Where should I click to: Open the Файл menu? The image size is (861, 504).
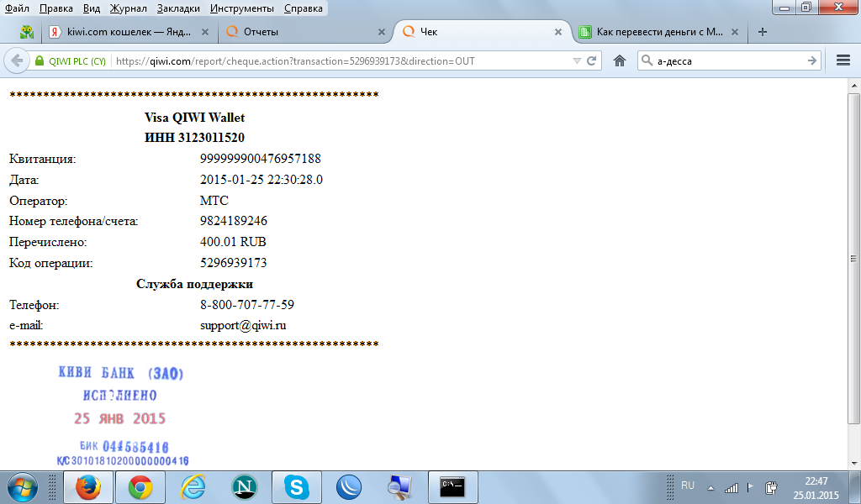17,8
